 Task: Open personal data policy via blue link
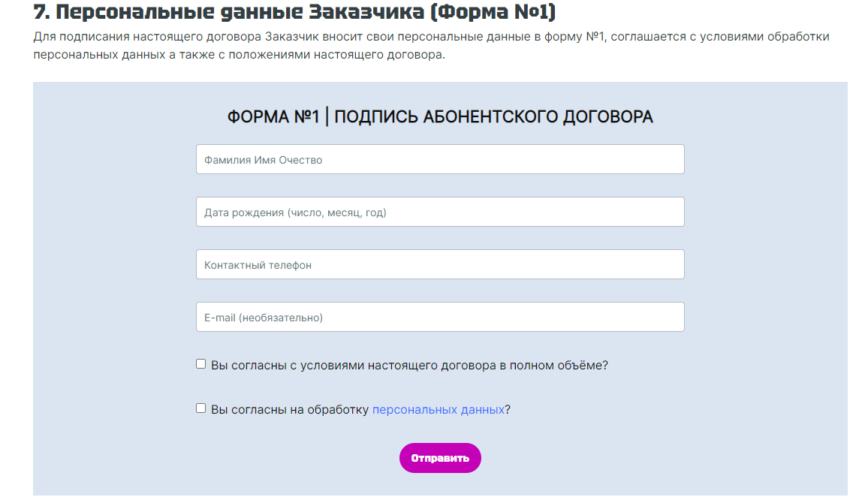pyautogui.click(x=437, y=409)
